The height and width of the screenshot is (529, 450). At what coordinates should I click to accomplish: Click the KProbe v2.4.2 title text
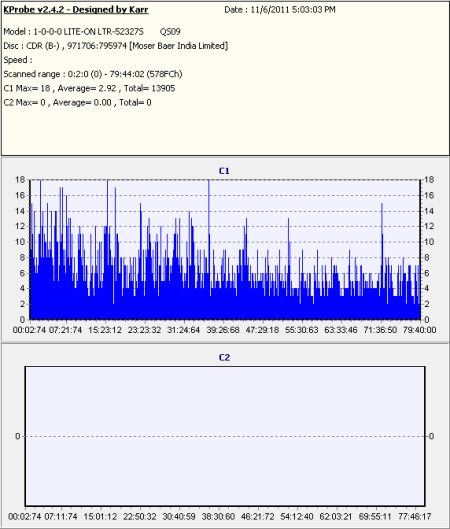tap(76, 9)
